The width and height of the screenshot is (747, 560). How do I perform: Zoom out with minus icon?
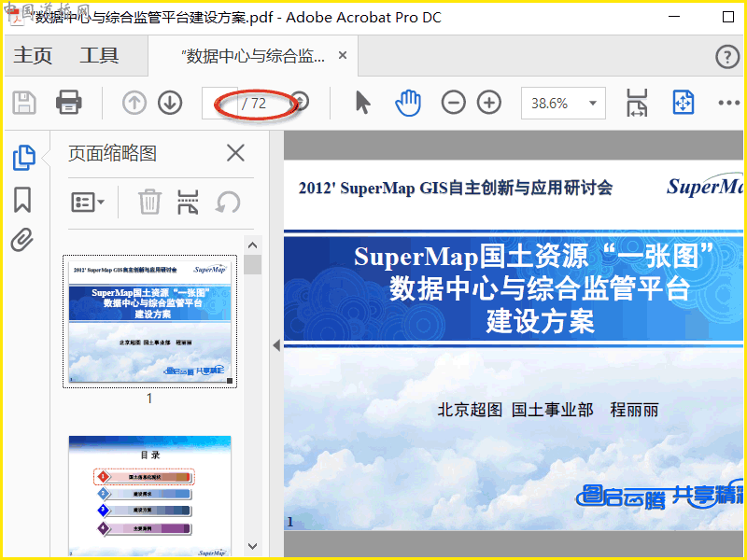pos(453,103)
